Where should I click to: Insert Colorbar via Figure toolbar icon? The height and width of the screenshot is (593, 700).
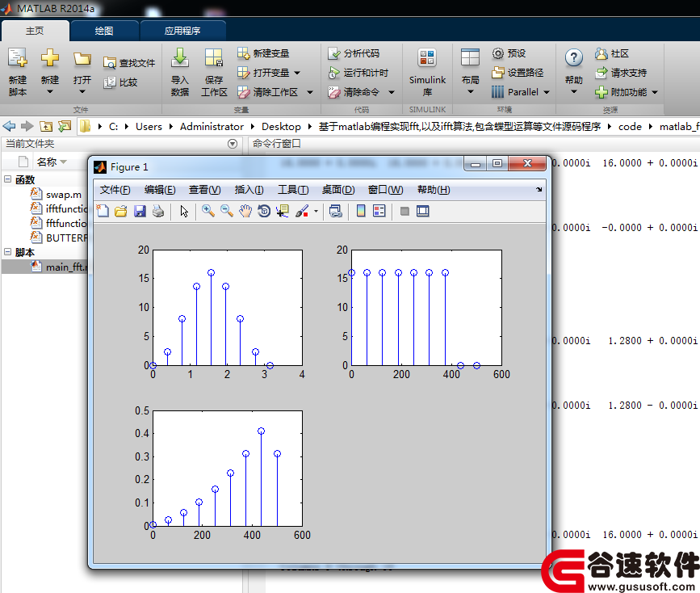tap(361, 211)
